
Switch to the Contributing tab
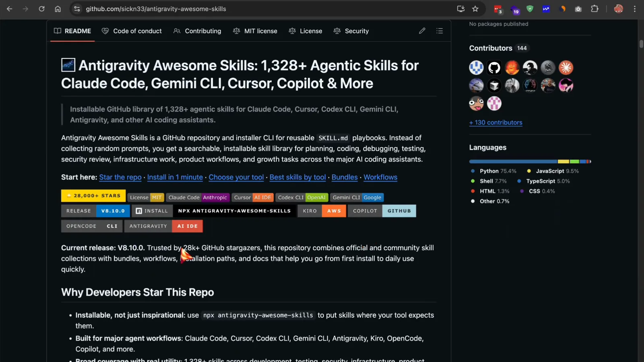pyautogui.click(x=197, y=31)
